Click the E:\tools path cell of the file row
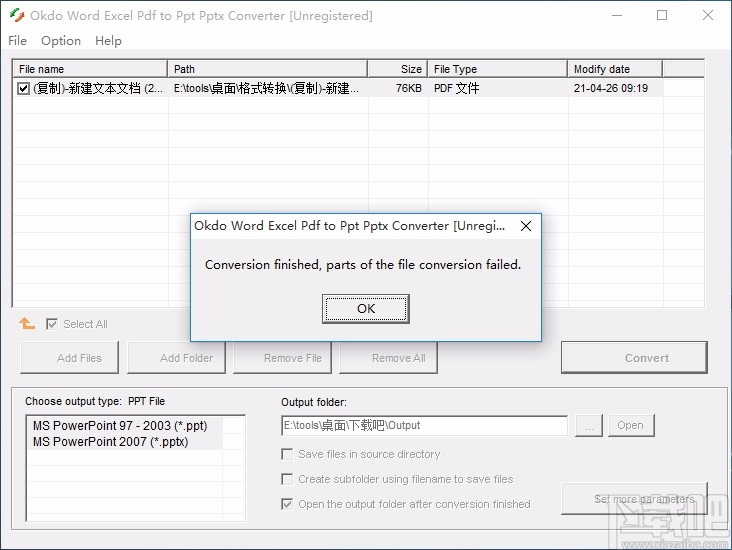This screenshot has width=732, height=550. [x=266, y=88]
